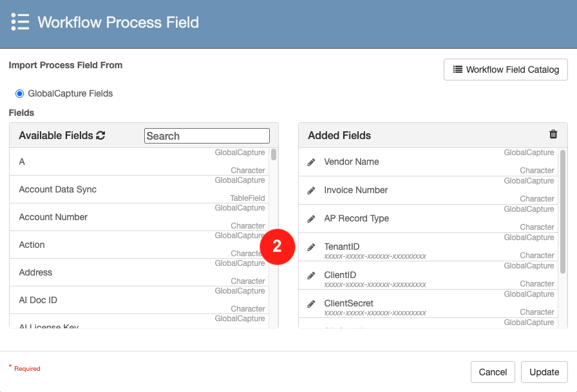577x392 pixels.
Task: Edit TenantID using its pencil icon
Action: pos(311,247)
